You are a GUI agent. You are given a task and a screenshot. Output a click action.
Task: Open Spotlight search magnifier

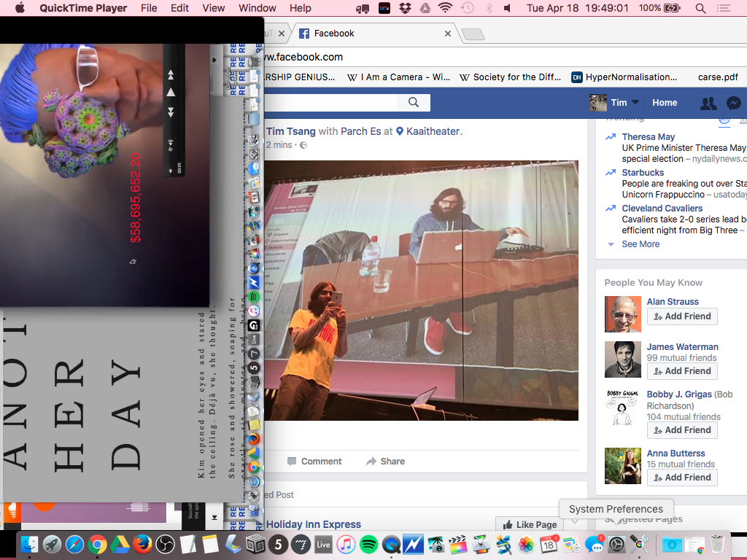(x=700, y=8)
